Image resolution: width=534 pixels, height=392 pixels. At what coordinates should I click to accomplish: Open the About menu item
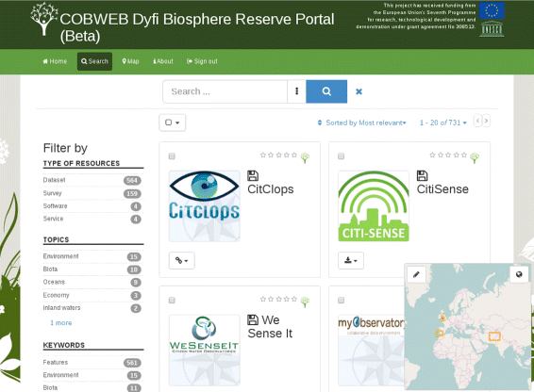163,61
